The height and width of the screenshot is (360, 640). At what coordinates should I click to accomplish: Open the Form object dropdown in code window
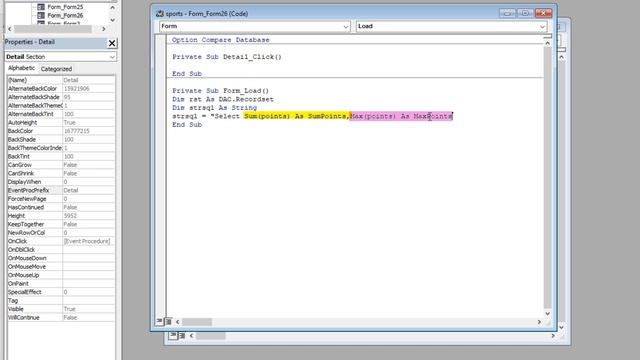point(345,27)
